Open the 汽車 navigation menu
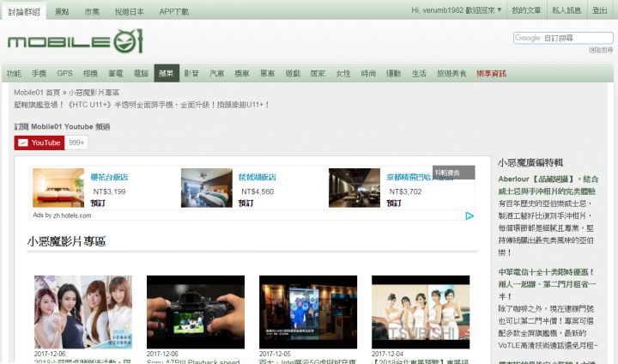Image resolution: width=618 pixels, height=364 pixels. (217, 73)
